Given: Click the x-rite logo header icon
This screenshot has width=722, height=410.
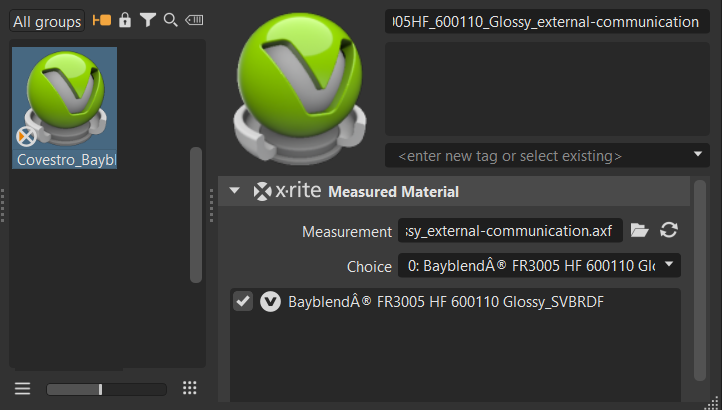Looking at the screenshot, I should (x=287, y=191).
